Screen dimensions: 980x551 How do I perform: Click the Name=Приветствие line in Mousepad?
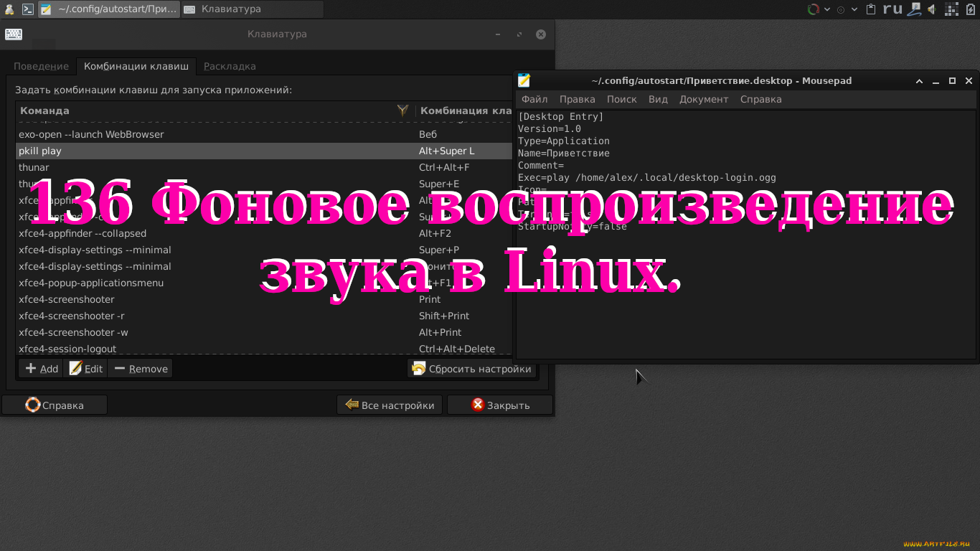click(x=564, y=153)
